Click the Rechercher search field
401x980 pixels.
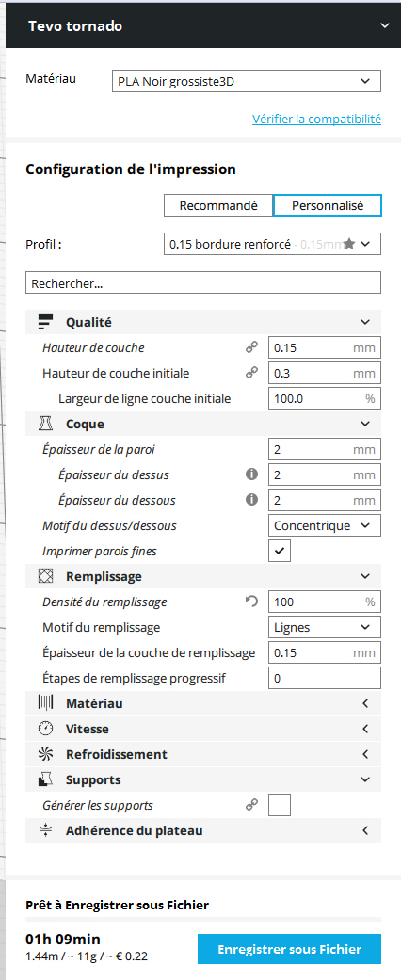pyautogui.click(x=203, y=282)
